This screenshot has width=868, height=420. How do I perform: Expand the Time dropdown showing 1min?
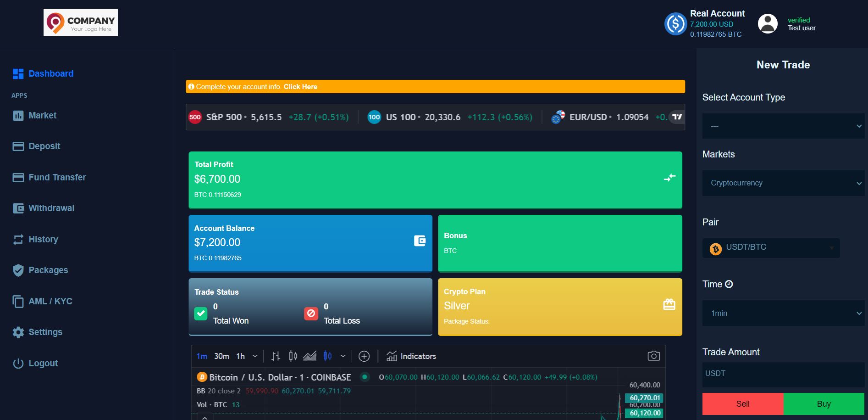[783, 313]
